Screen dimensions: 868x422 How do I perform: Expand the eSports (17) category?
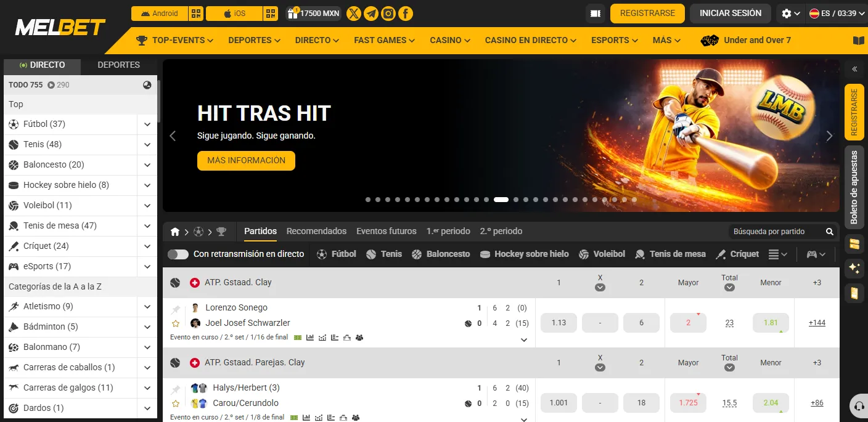coord(147,267)
